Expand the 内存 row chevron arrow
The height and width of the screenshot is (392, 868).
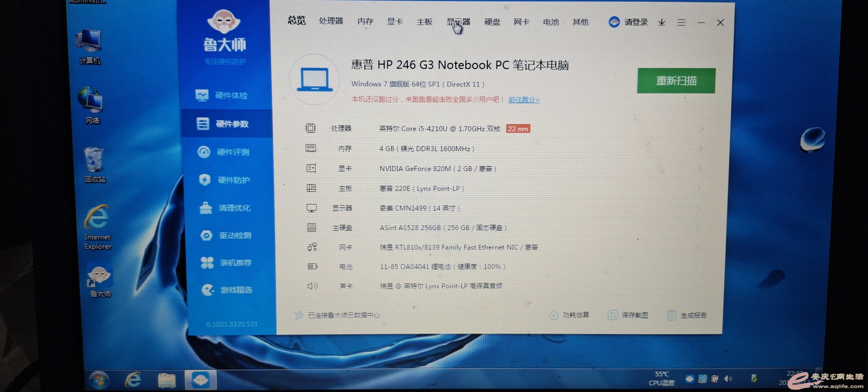pyautogui.click(x=700, y=149)
